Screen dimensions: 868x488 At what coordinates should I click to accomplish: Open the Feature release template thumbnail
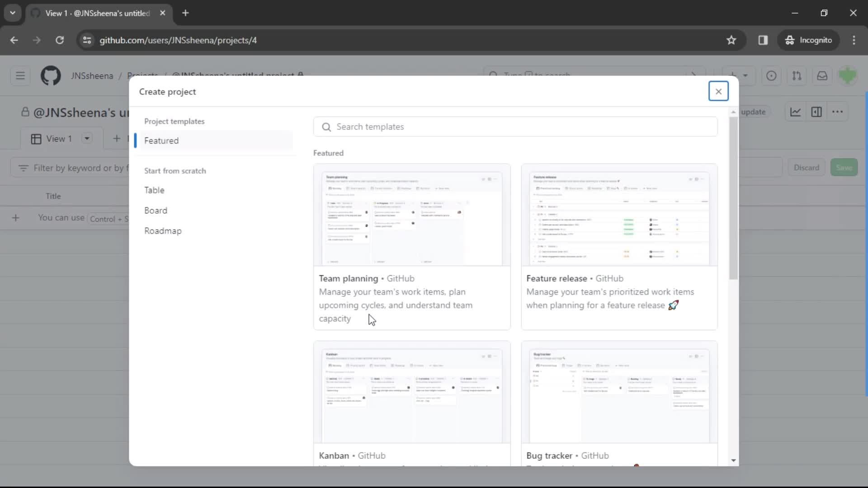[x=619, y=216]
